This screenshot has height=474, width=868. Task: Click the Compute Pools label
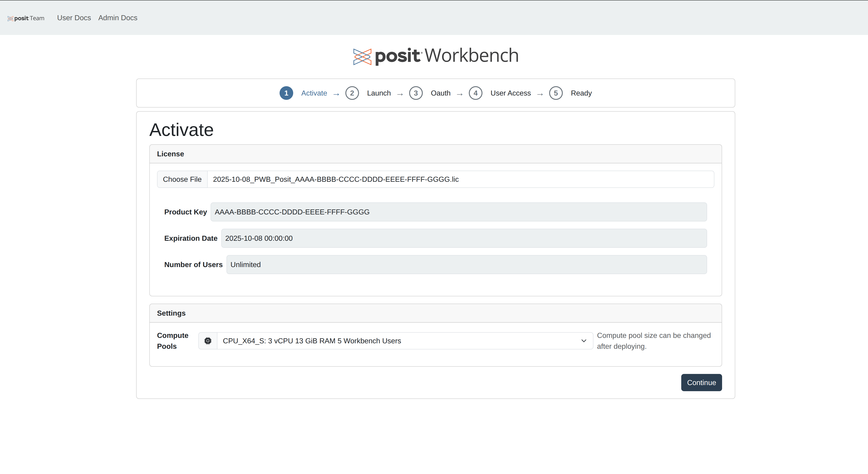pyautogui.click(x=172, y=341)
